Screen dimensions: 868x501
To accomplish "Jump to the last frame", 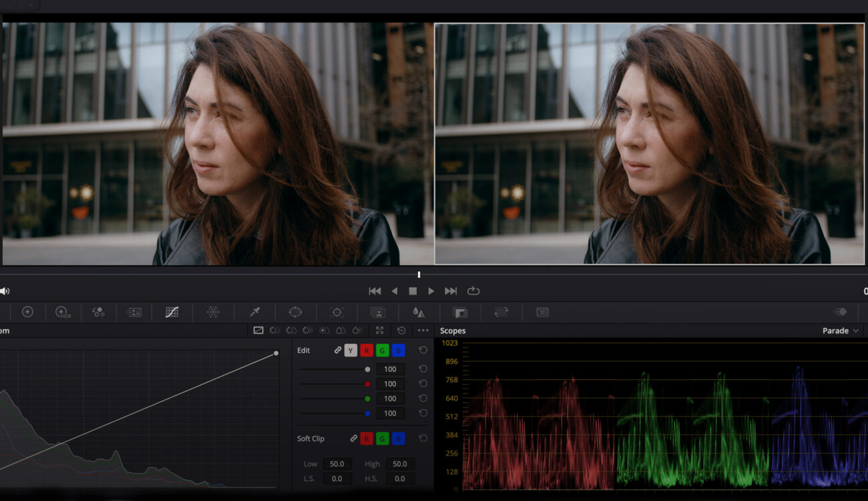I will 451,291.
